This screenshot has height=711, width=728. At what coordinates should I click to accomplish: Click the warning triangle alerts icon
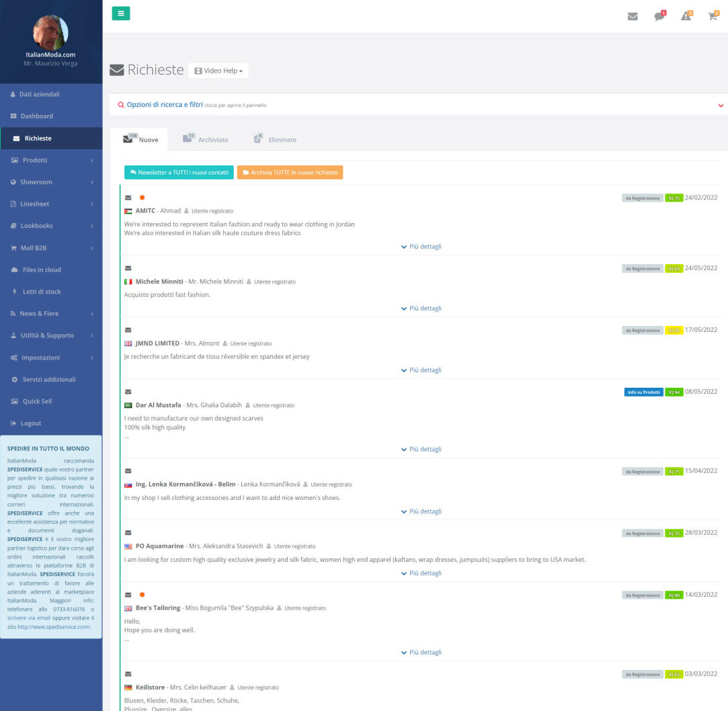tap(686, 16)
